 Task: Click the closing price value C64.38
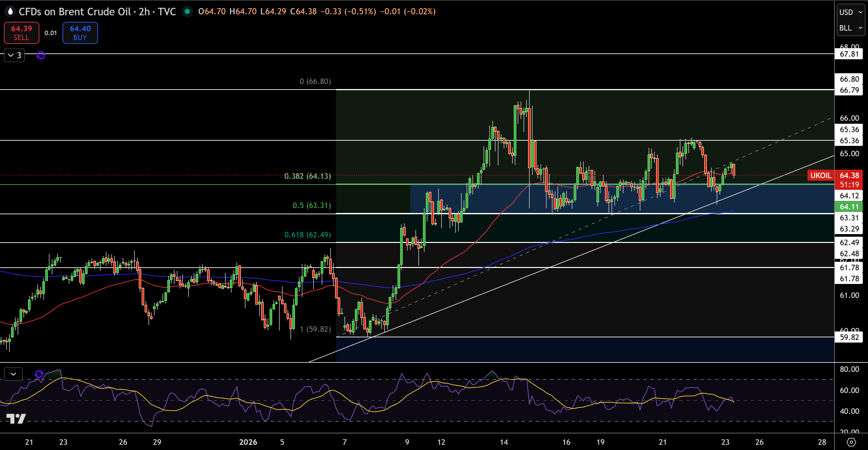point(303,11)
